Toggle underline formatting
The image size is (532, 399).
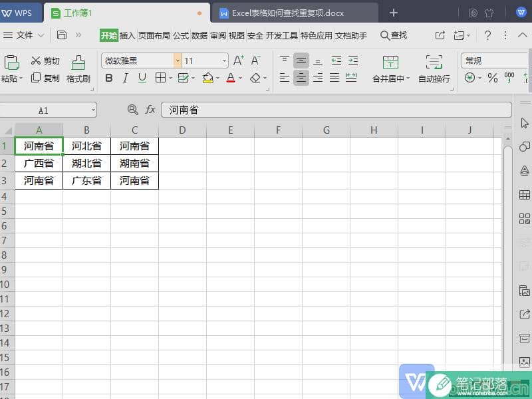tap(142, 78)
